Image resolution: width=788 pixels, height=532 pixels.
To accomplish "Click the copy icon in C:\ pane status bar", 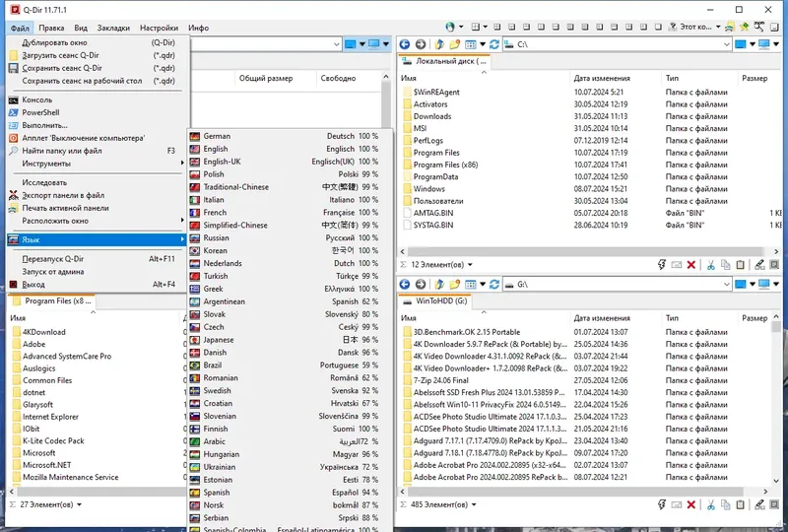I will coord(725,264).
